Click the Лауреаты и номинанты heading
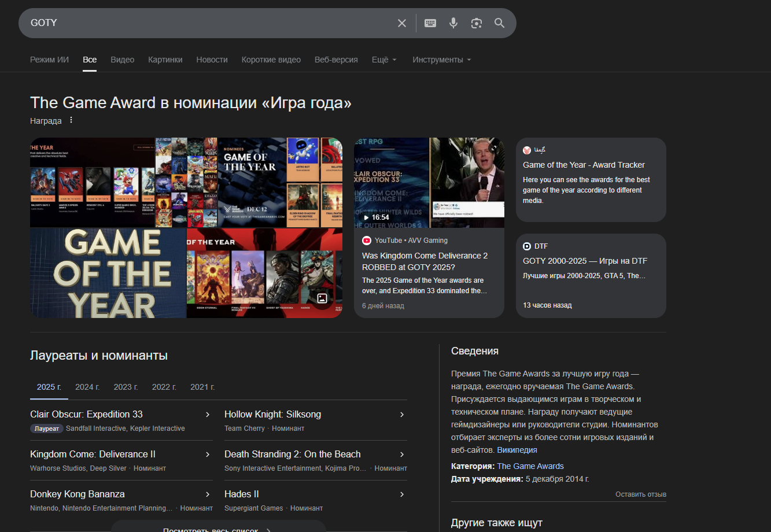The image size is (771, 532). tap(99, 356)
